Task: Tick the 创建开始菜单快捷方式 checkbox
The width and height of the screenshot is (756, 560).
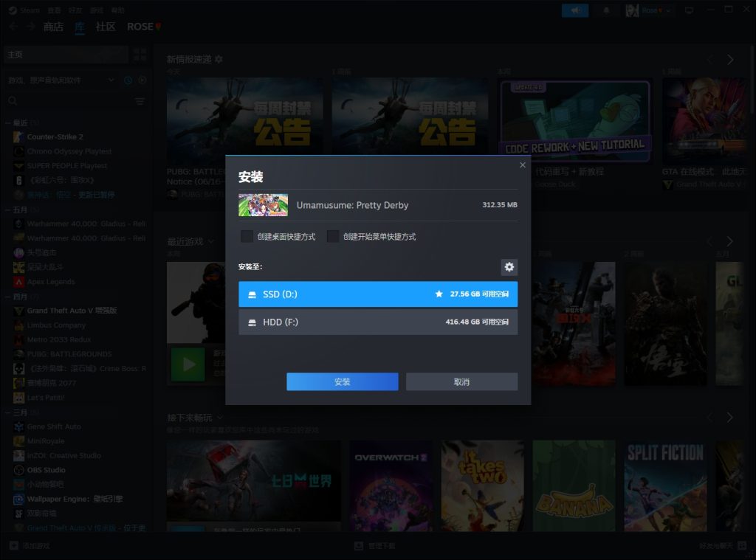Action: 333,236
